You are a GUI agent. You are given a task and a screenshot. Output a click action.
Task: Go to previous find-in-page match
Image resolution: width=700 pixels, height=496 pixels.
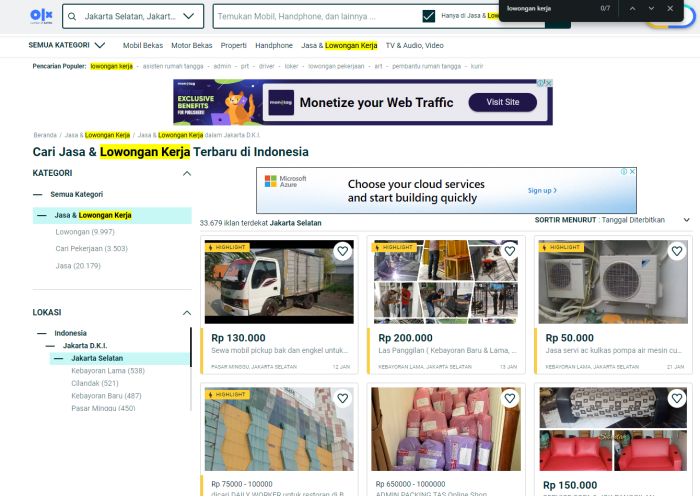click(x=631, y=8)
